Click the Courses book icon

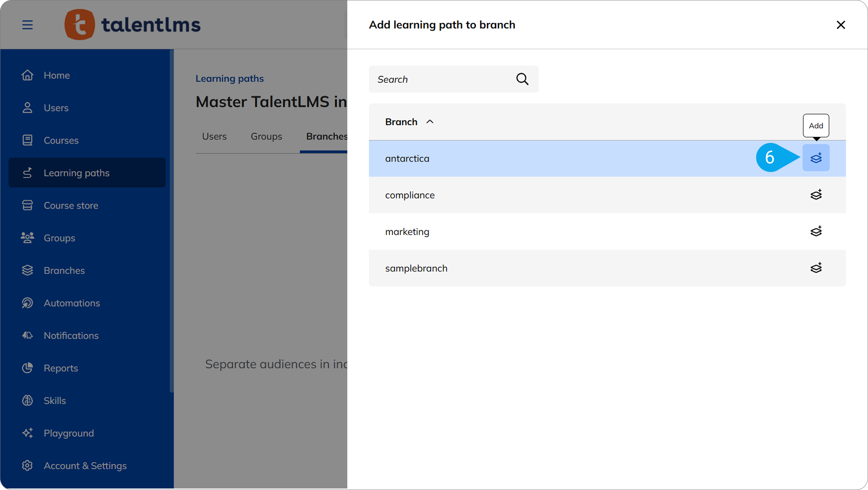27,140
